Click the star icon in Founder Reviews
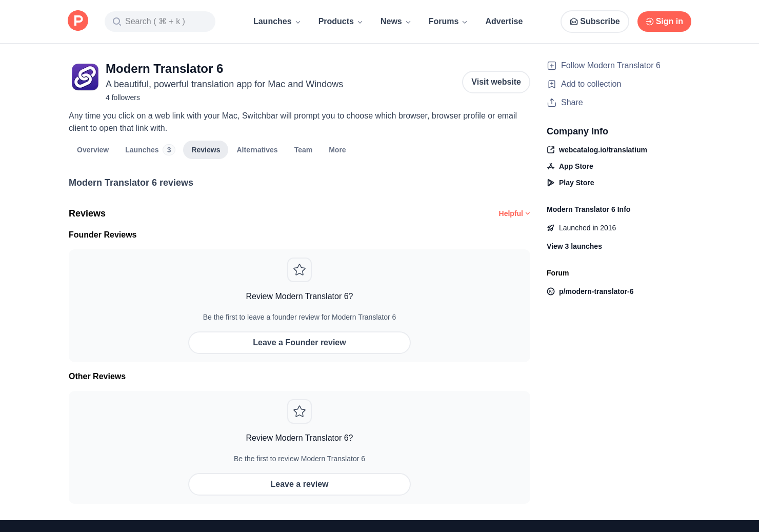The image size is (759, 532). (299, 270)
